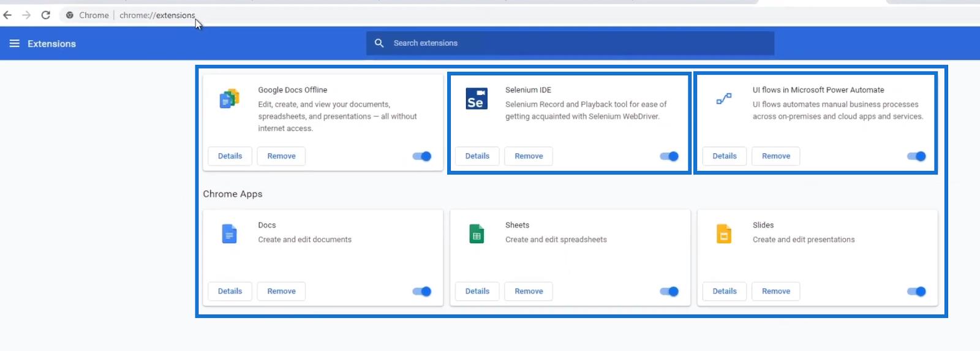Click the Selenium IDE extension name
The height and width of the screenshot is (351, 980).
tap(528, 90)
